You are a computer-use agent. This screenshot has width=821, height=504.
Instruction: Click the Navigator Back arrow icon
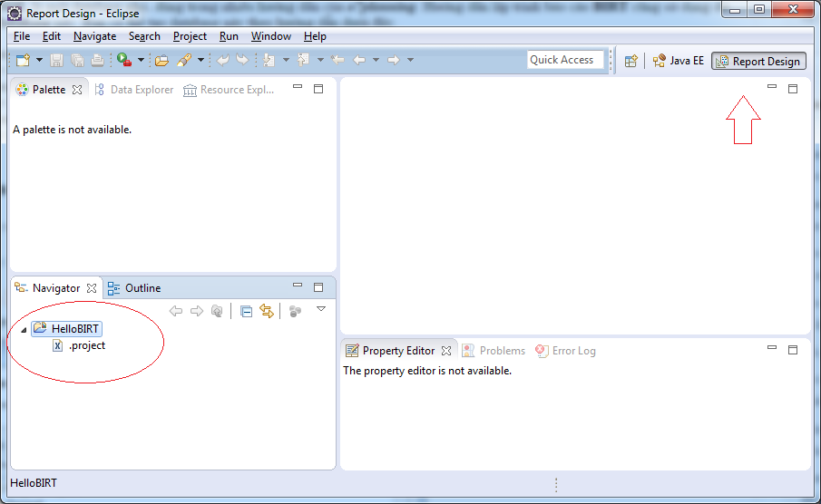(x=176, y=311)
